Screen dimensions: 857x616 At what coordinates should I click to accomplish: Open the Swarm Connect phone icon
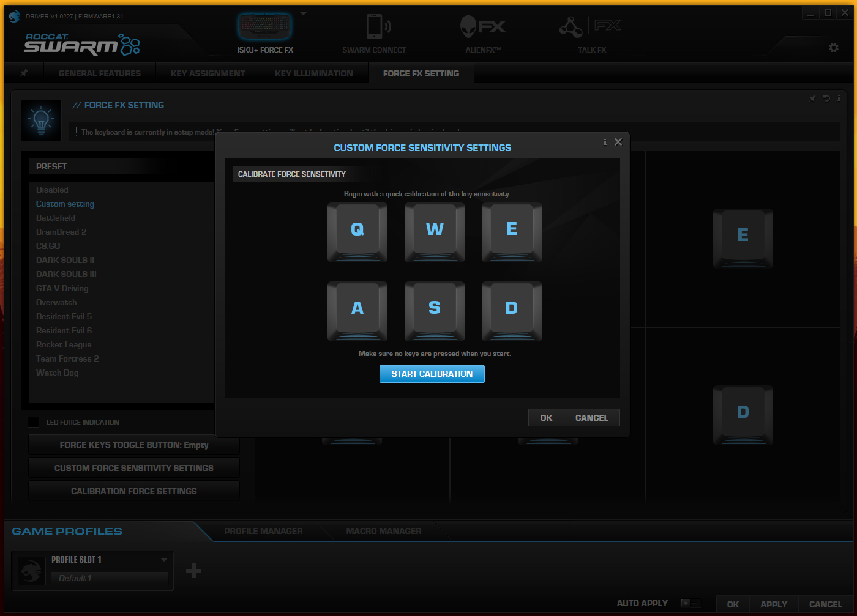tap(375, 27)
